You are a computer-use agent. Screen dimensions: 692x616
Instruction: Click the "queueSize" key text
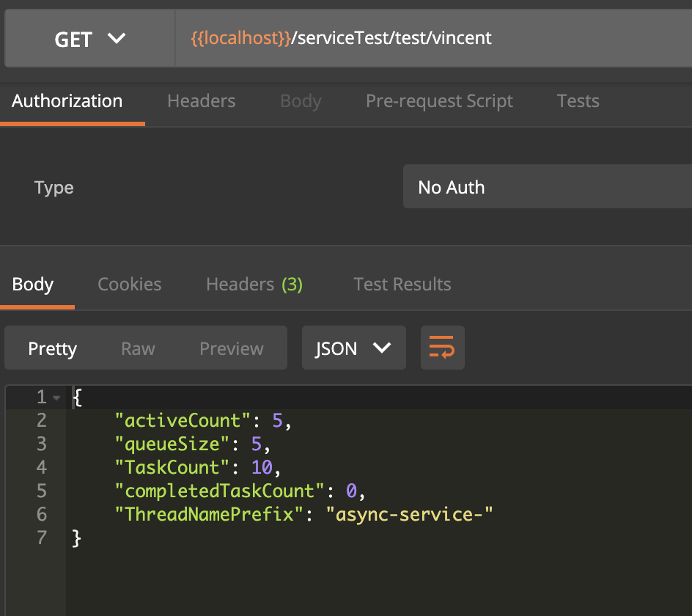tap(172, 444)
